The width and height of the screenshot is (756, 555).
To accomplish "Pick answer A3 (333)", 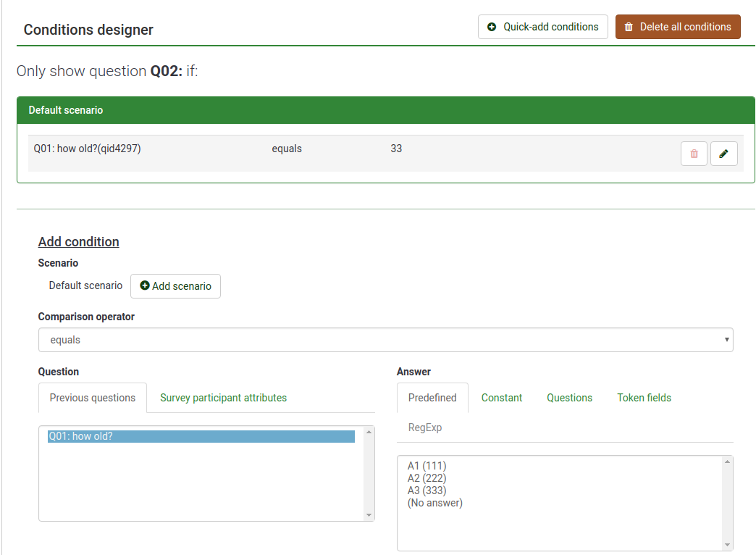I will coord(427,491).
